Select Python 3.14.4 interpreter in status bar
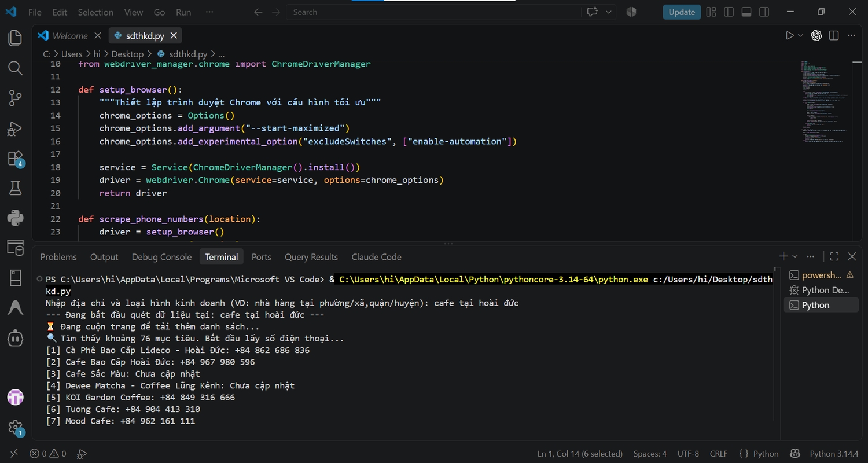This screenshot has height=463, width=868. point(834,454)
